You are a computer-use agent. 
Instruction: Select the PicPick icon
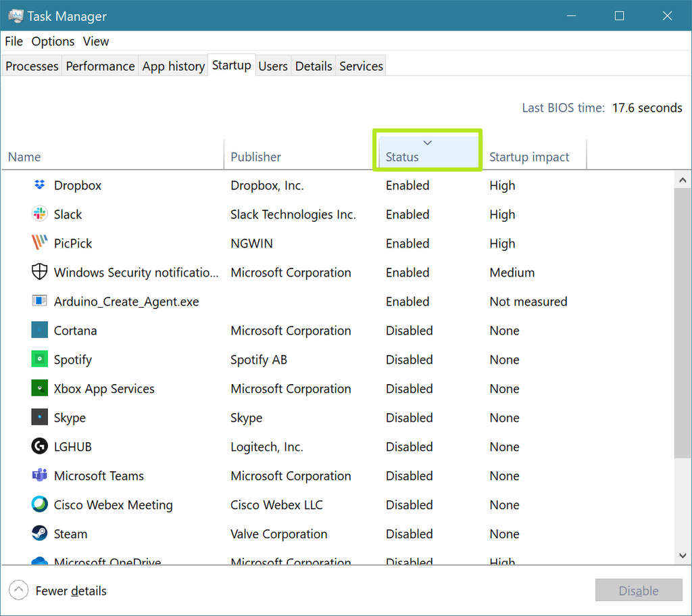click(39, 243)
